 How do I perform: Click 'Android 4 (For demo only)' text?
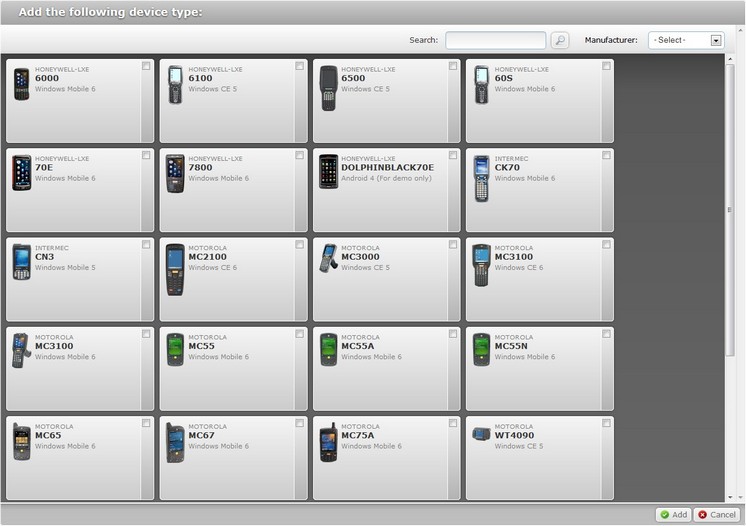[x=386, y=178]
